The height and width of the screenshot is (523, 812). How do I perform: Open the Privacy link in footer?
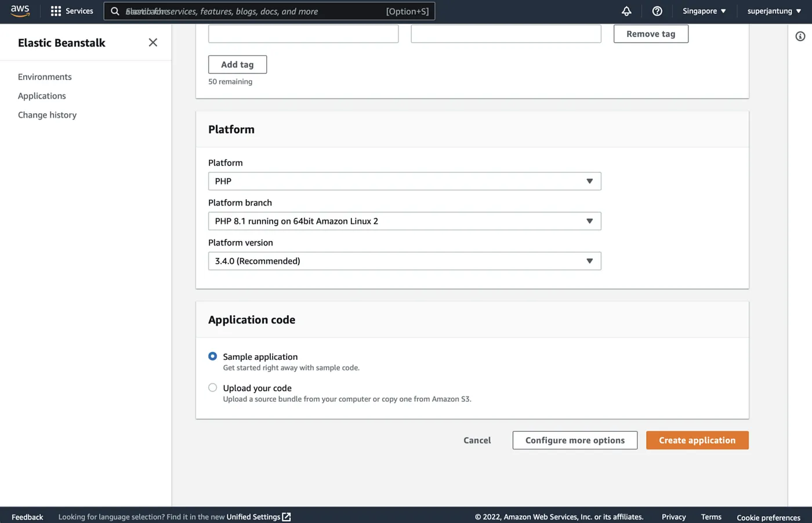(x=673, y=517)
